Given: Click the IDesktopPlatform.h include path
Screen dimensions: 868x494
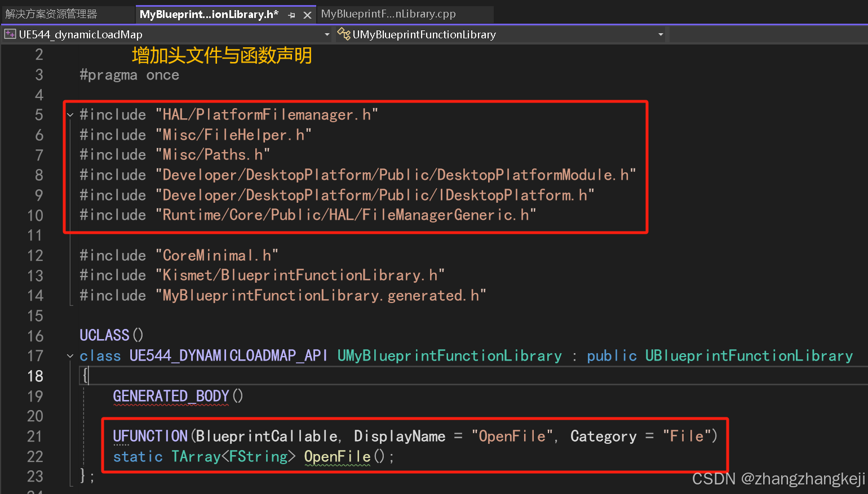Looking at the screenshot, I should (x=375, y=195).
